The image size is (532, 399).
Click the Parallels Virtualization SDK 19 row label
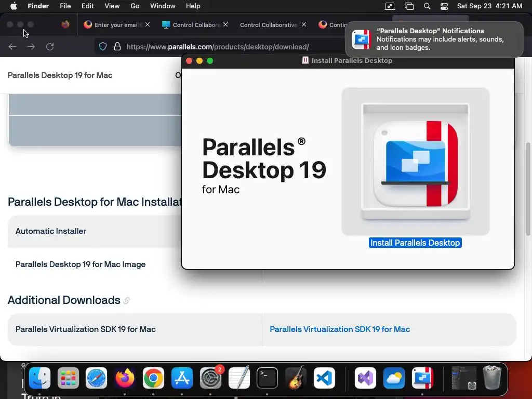point(86,329)
